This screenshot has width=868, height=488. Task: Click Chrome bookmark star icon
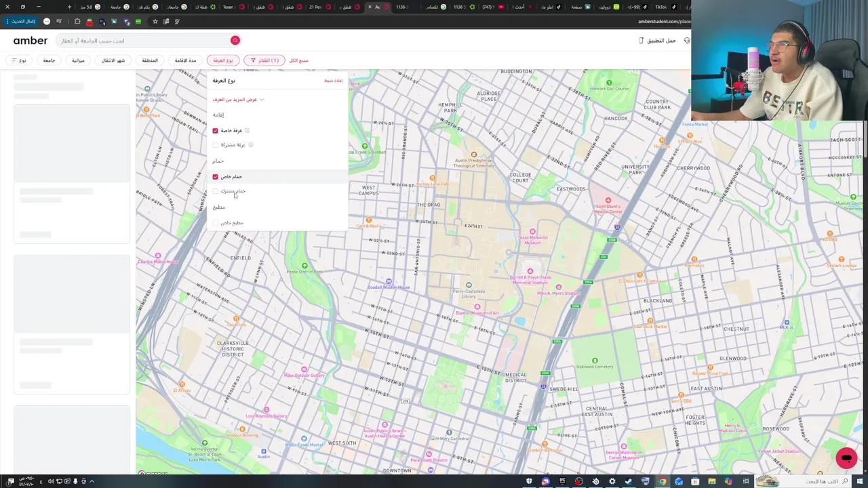click(155, 22)
